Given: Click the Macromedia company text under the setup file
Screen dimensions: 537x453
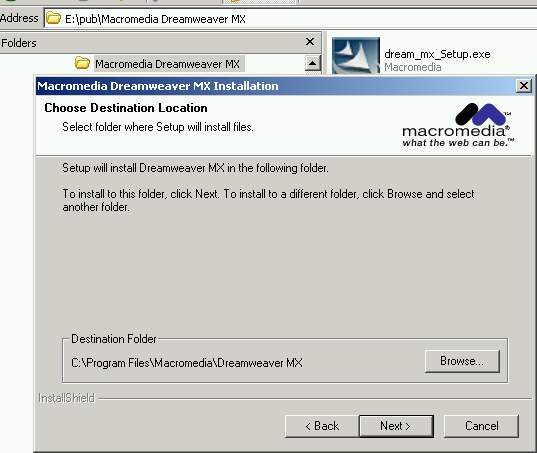Looking at the screenshot, I should [413, 67].
